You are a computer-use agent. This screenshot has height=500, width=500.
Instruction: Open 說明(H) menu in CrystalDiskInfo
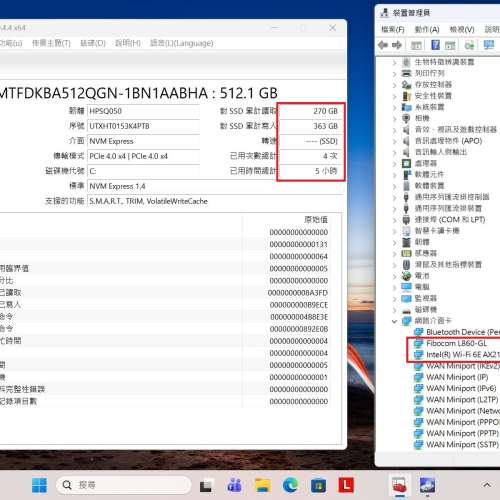pyautogui.click(x=127, y=43)
